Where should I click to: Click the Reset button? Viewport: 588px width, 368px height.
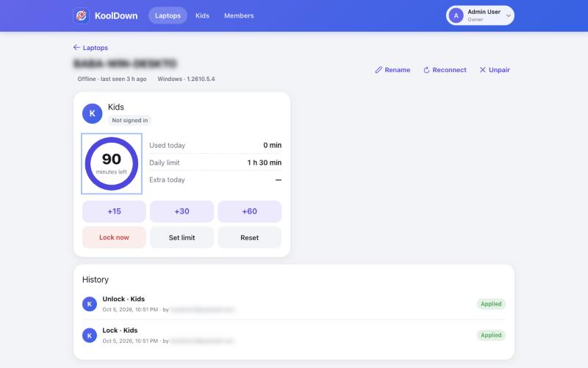pyautogui.click(x=249, y=237)
